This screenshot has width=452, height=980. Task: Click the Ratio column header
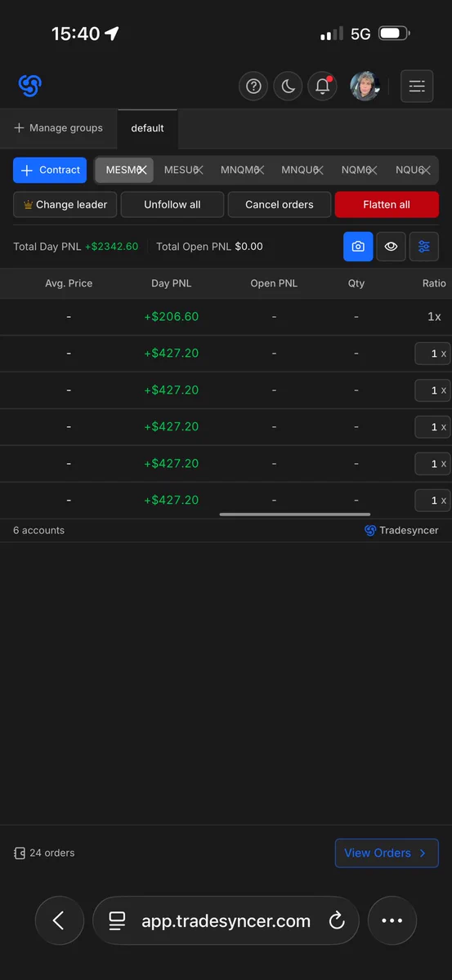pyautogui.click(x=434, y=283)
